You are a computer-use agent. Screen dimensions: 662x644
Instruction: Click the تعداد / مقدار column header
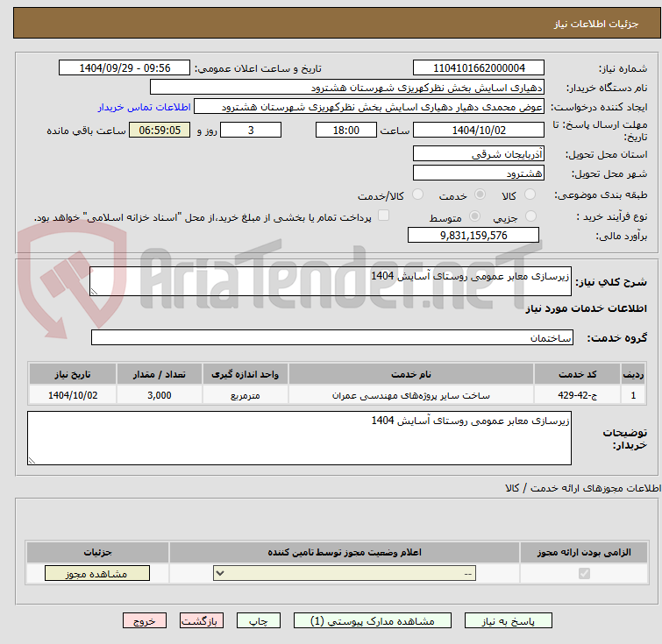pyautogui.click(x=160, y=374)
